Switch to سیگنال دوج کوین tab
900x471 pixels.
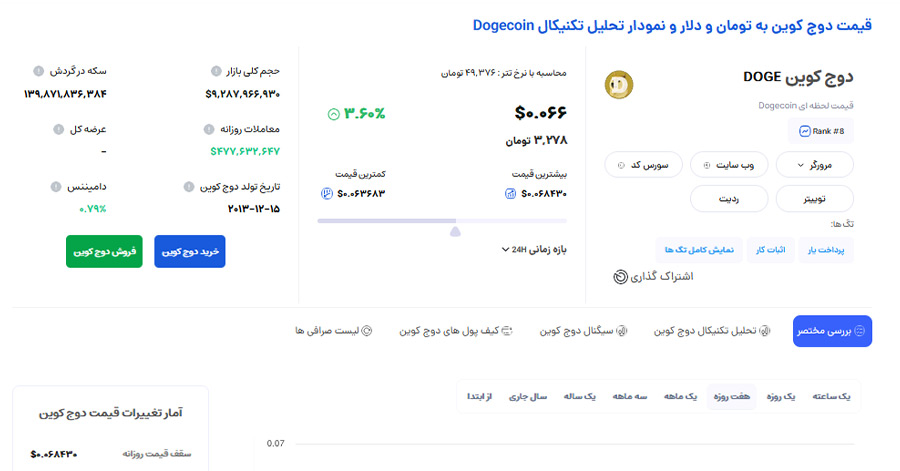point(583,331)
